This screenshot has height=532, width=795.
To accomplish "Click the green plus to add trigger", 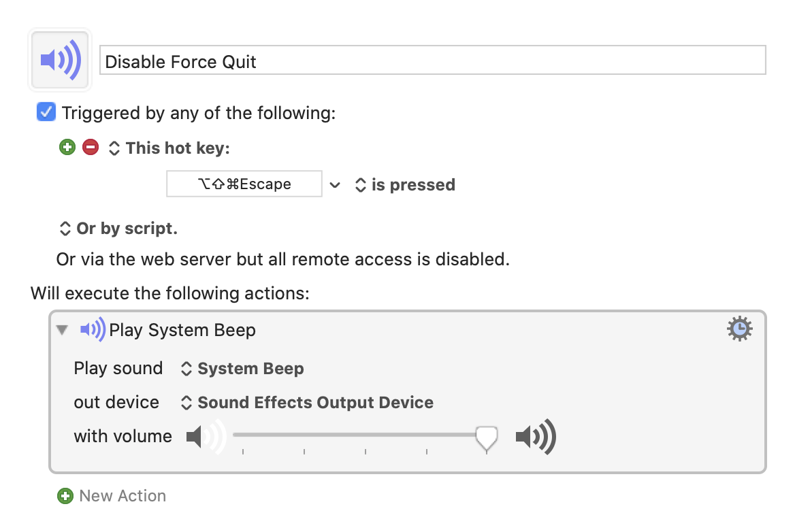I will pyautogui.click(x=67, y=148).
